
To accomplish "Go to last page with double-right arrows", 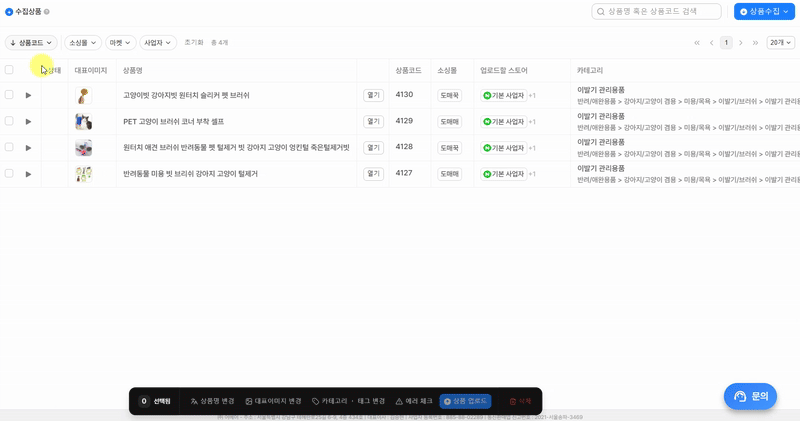I will (755, 43).
